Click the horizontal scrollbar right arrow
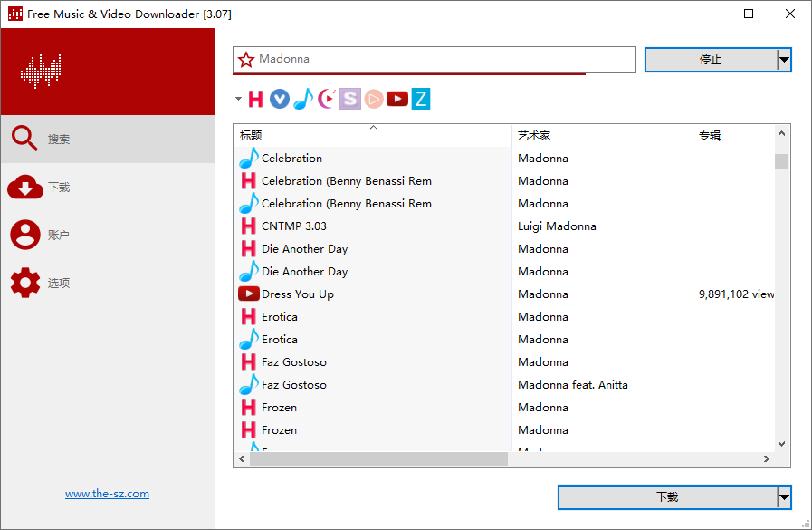 [767, 459]
